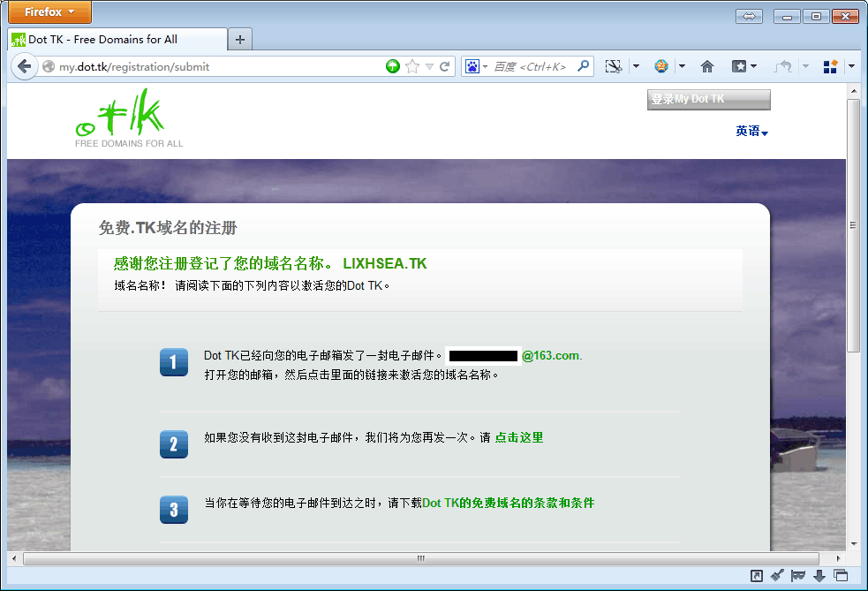Open the address bar history dropdown arrow
This screenshot has height=591, width=868.
429,66
